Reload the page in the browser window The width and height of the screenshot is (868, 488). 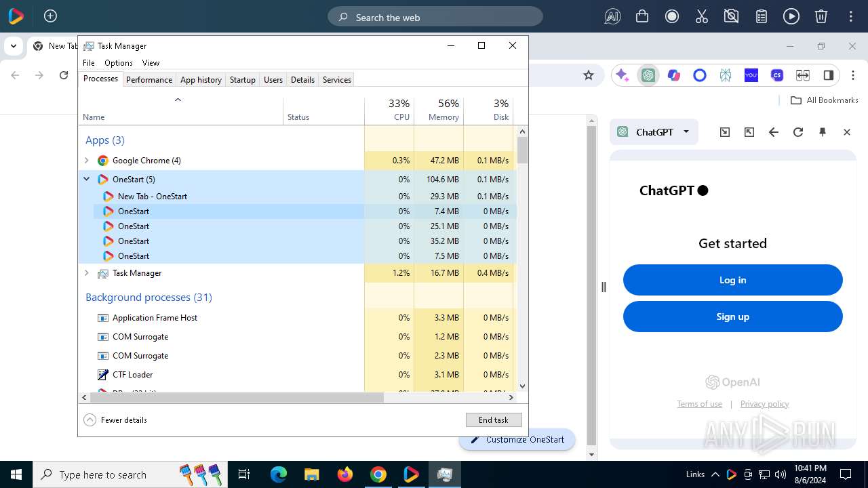tap(64, 75)
